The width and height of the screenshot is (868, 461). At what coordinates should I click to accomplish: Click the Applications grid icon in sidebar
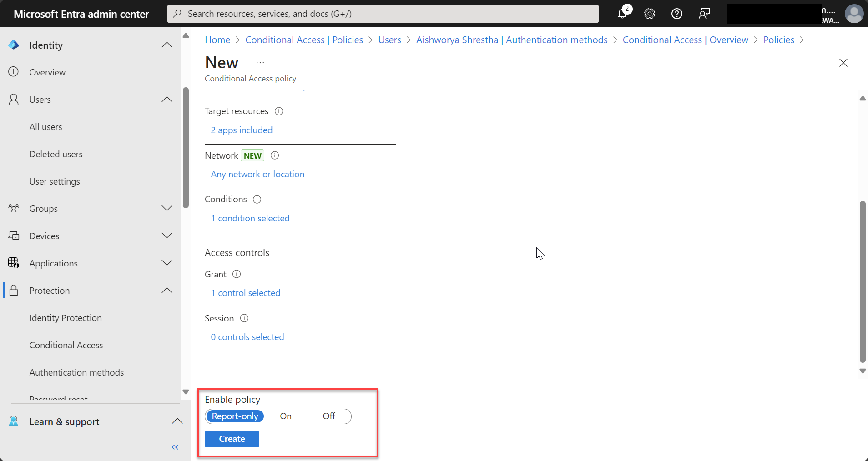point(14,263)
